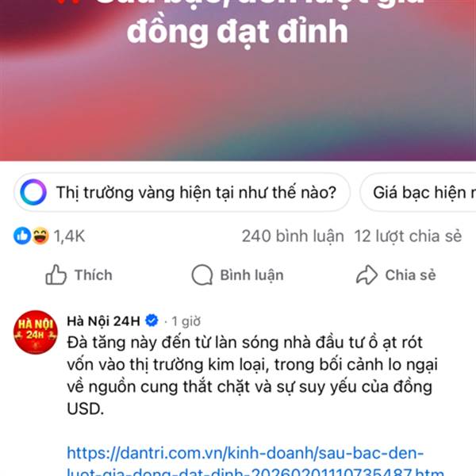Image resolution: width=476 pixels, height=476 pixels.
Task: Tap the "1 giờ" comment timestamp
Action: click(186, 321)
